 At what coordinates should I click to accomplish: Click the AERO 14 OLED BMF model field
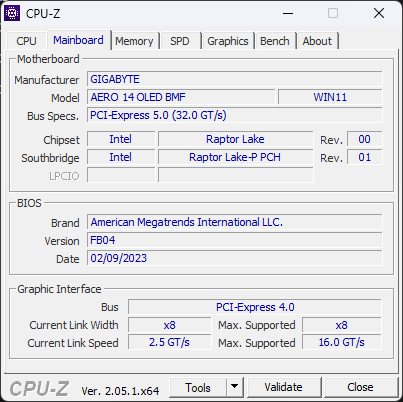[181, 97]
